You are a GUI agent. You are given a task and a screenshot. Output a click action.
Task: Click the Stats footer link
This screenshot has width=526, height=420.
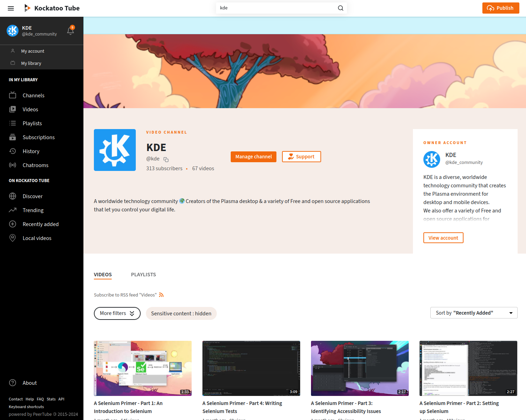[x=51, y=399]
